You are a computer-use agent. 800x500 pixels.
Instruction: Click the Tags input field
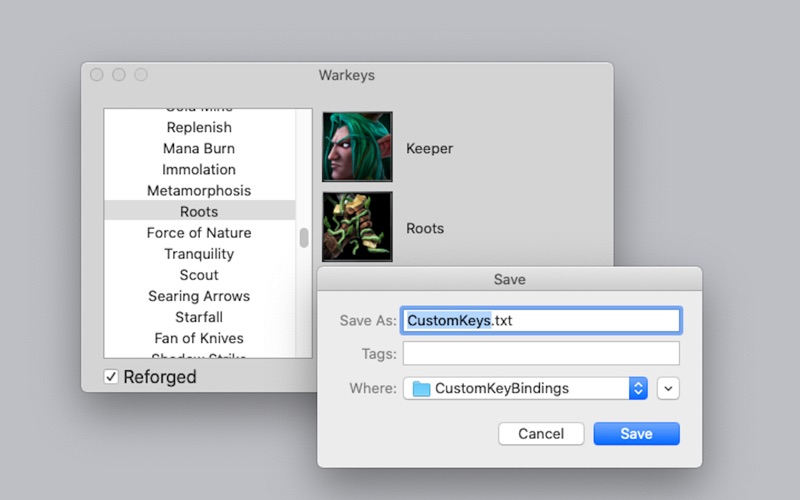541,354
